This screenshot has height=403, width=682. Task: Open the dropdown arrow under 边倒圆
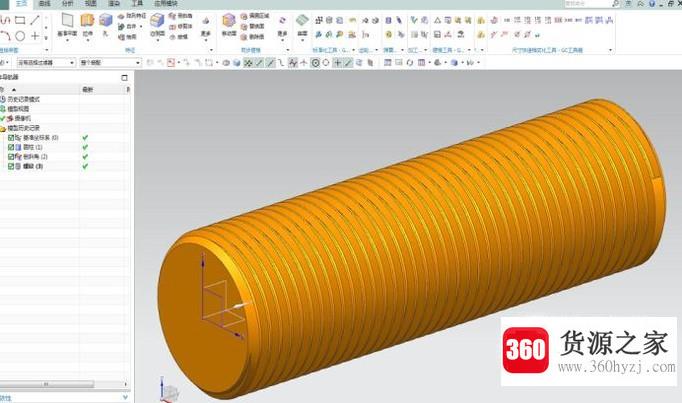pyautogui.click(x=157, y=40)
